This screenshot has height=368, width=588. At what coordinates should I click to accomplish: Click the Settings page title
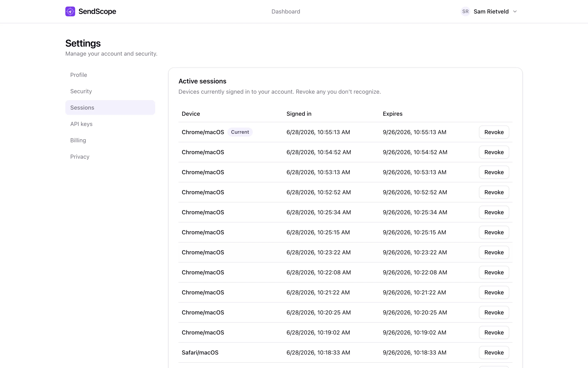tap(83, 43)
